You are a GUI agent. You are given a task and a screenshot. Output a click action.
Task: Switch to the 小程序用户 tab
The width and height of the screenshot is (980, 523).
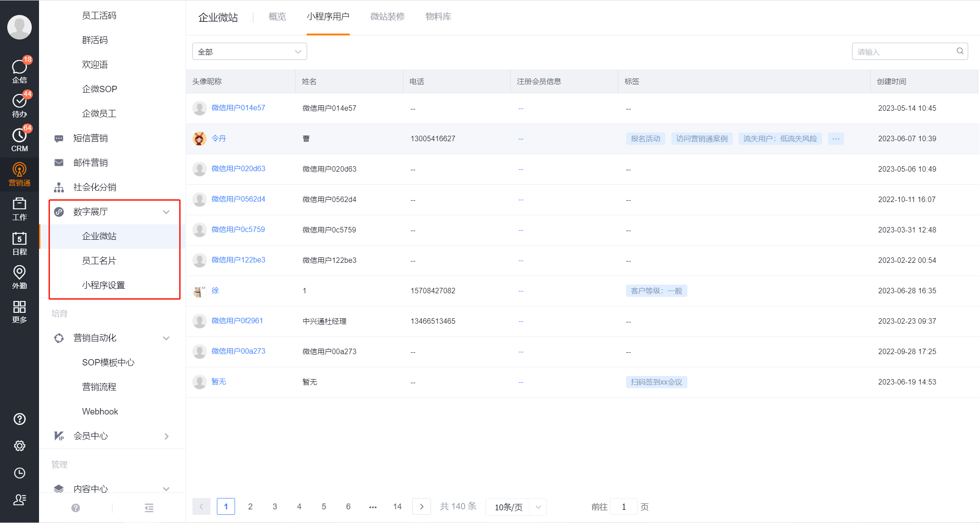tap(328, 17)
